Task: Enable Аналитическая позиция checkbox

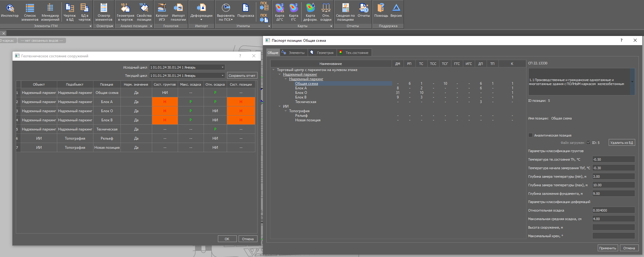Action: (x=530, y=135)
